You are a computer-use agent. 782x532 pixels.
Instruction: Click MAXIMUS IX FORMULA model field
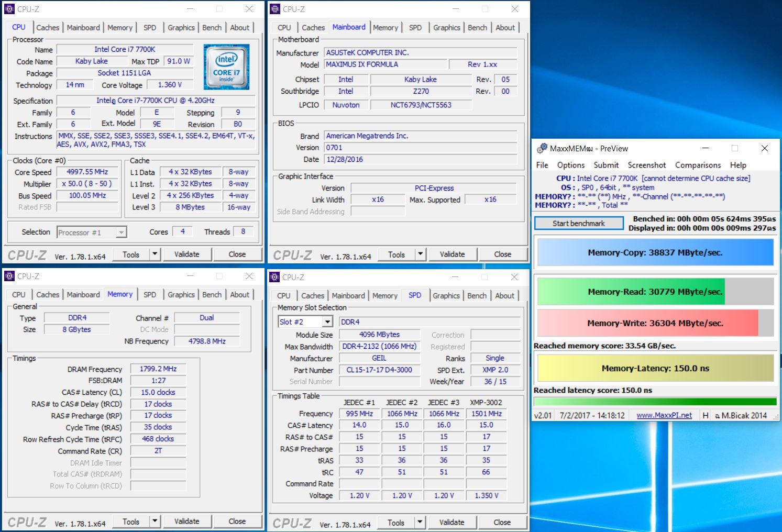(x=386, y=64)
